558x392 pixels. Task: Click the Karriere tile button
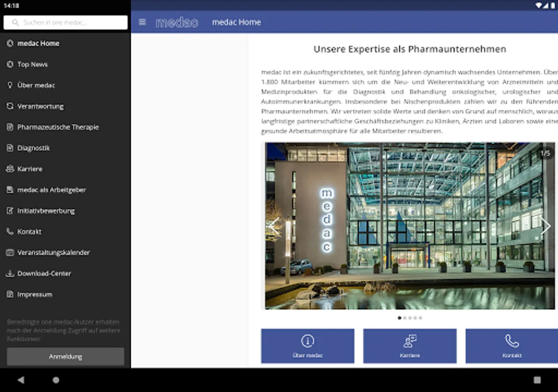tap(410, 346)
